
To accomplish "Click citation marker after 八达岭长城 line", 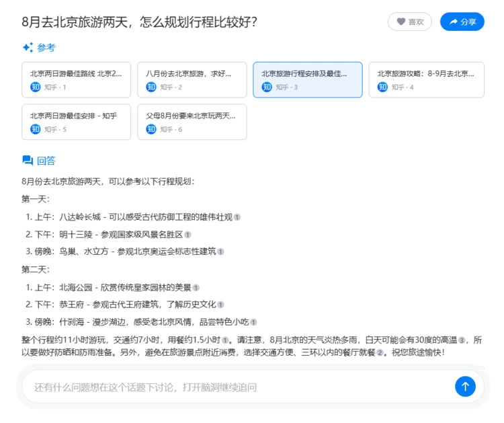I will (x=237, y=217).
